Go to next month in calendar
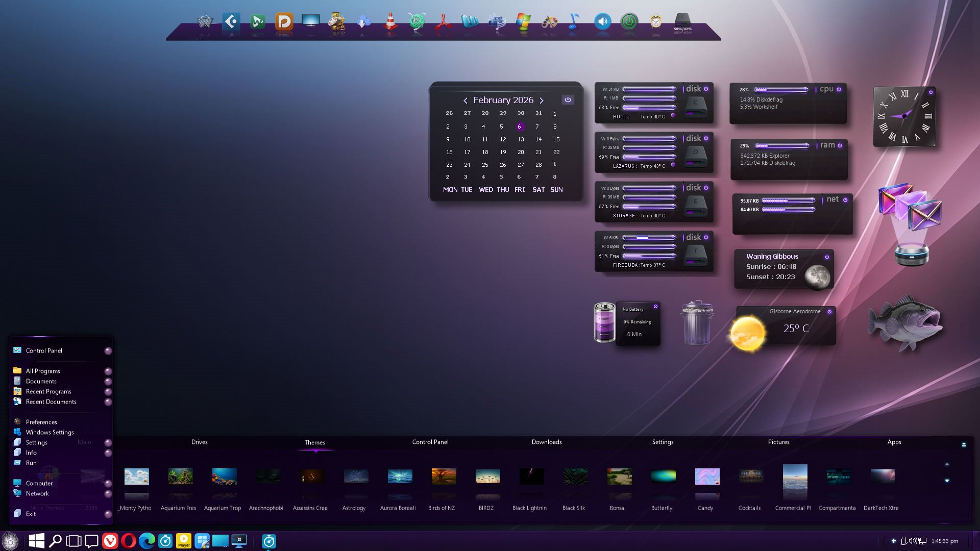 pyautogui.click(x=542, y=101)
